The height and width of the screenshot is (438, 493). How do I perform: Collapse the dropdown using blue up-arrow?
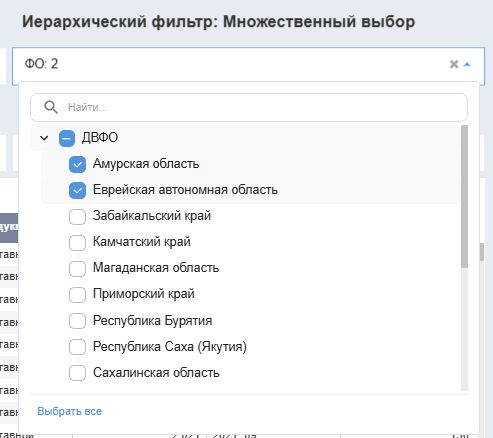pos(467,64)
